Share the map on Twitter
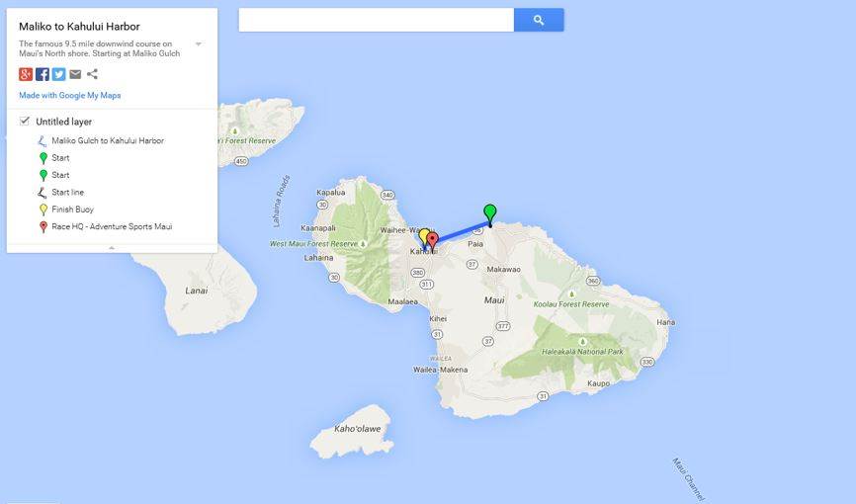This screenshot has width=856, height=504. click(x=59, y=74)
